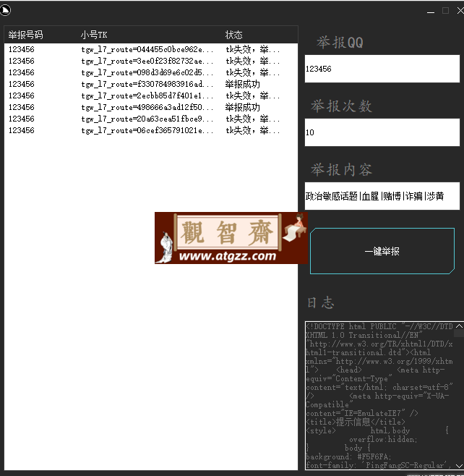
Task: Click 123456 number in the 06cef365791021e row
Action: (x=21, y=130)
